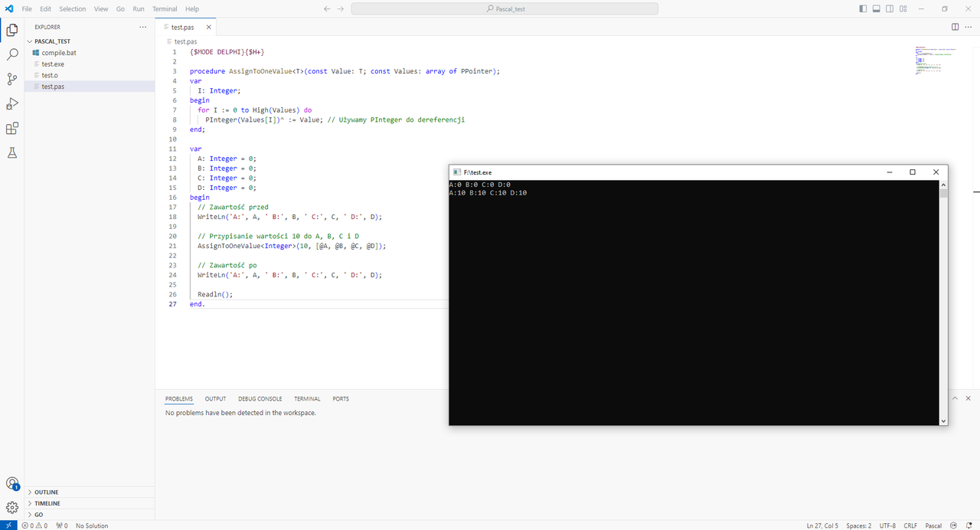Select the test.pas editor tab
Screen dimensions: 980x530
(x=184, y=27)
